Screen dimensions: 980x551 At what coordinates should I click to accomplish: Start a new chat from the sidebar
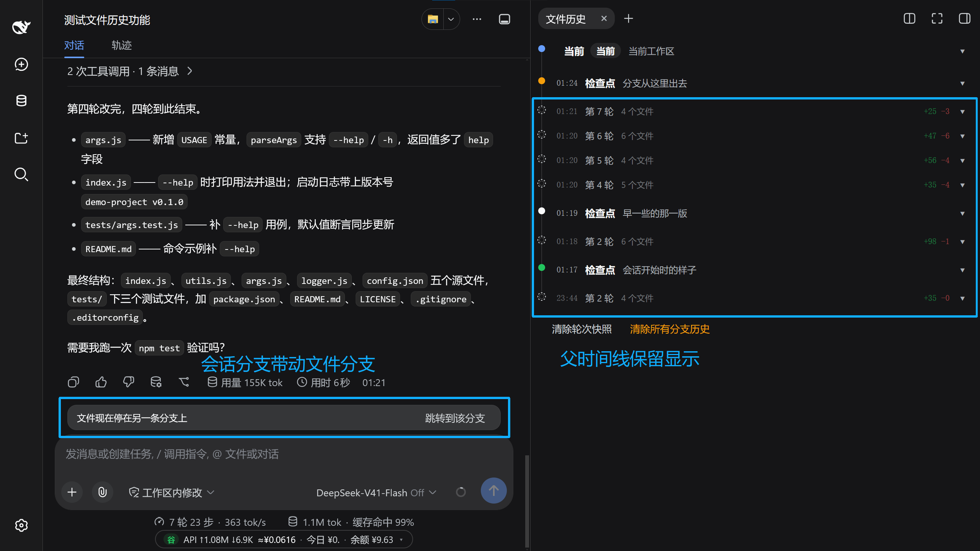click(21, 64)
